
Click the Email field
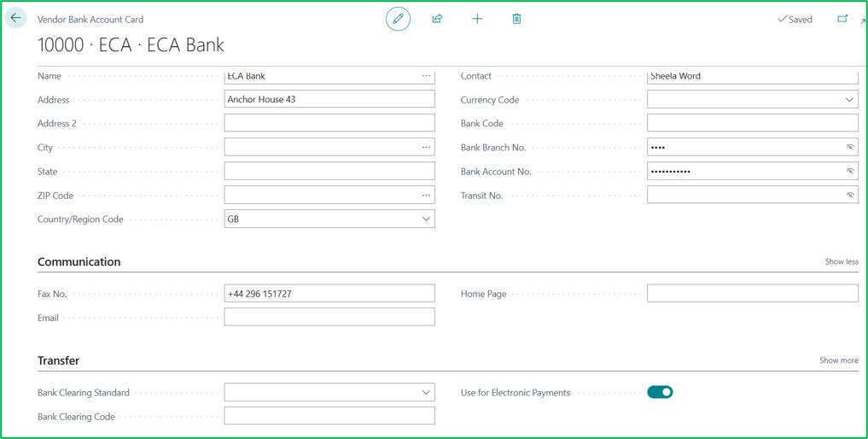329,318
